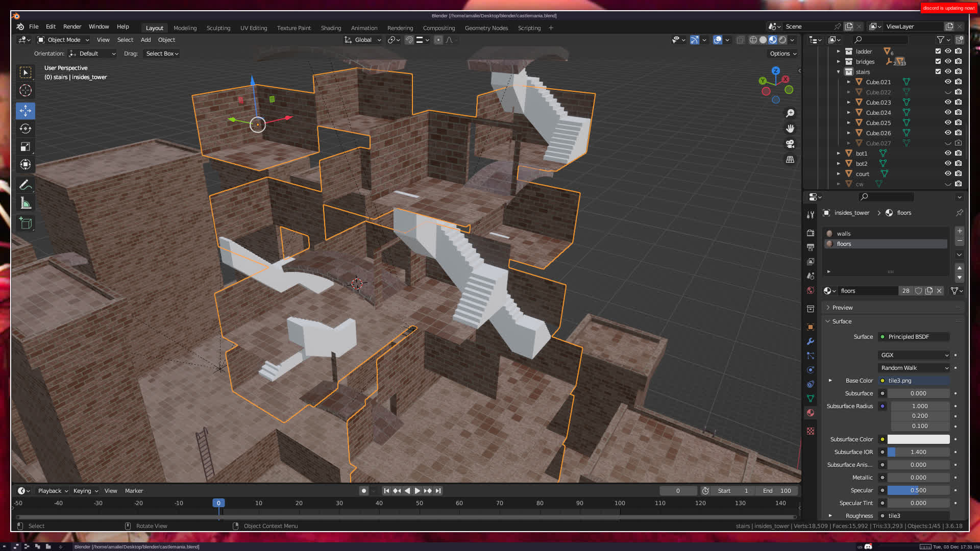Choose the Add Cube tool
The width and height of the screenshot is (980, 551).
(x=26, y=223)
